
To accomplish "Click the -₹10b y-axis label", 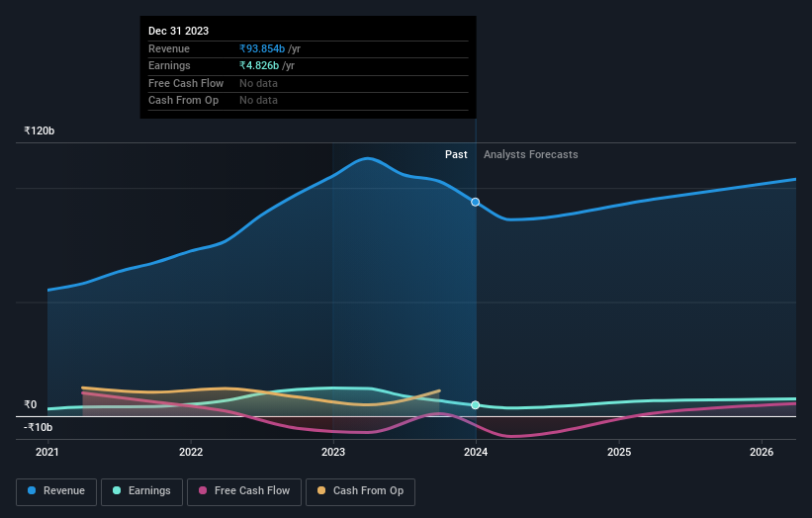I will pyautogui.click(x=38, y=427).
